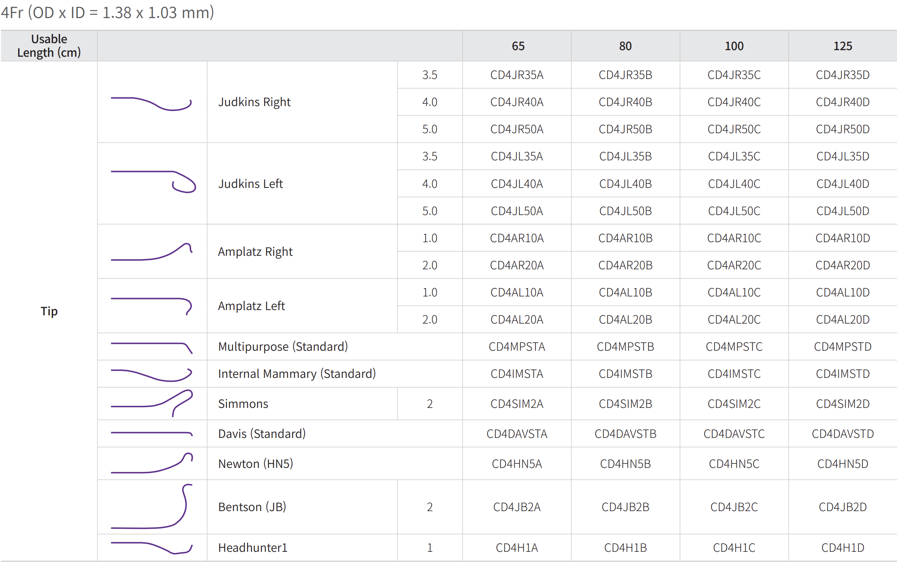Click the Judkins Right catheter shape icon
This screenshot has width=897, height=588.
[x=152, y=103]
